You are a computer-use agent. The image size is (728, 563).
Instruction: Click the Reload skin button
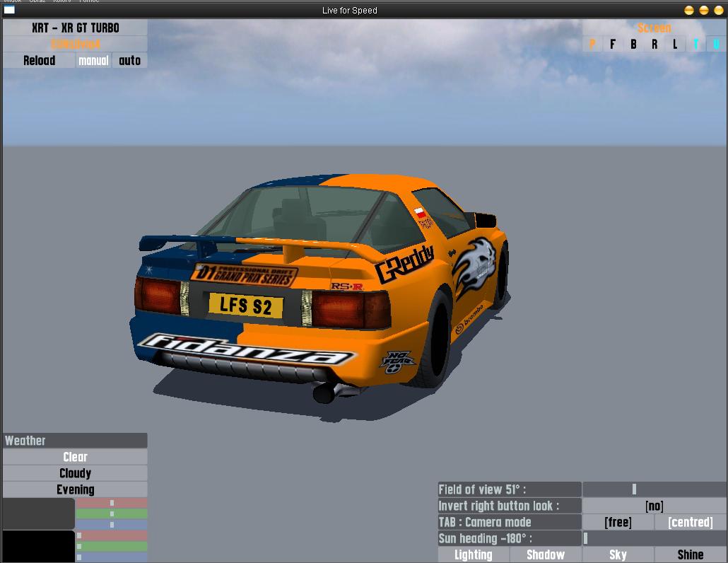click(39, 60)
